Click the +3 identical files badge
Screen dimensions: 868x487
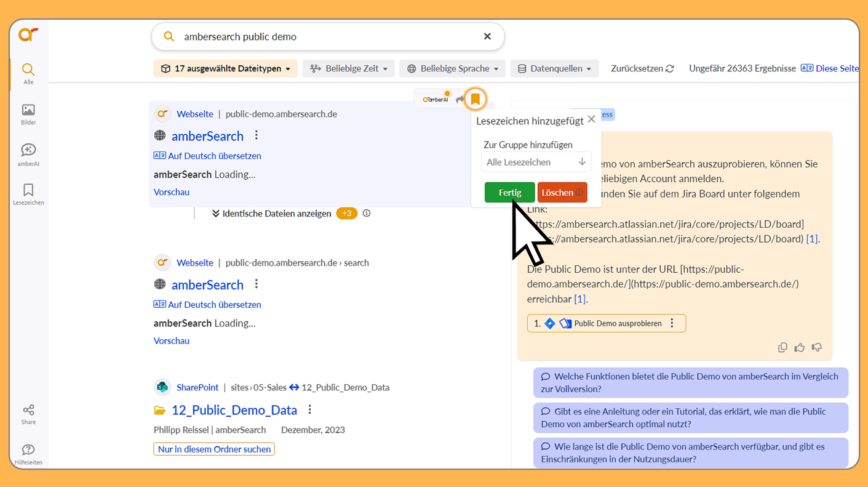pos(346,214)
